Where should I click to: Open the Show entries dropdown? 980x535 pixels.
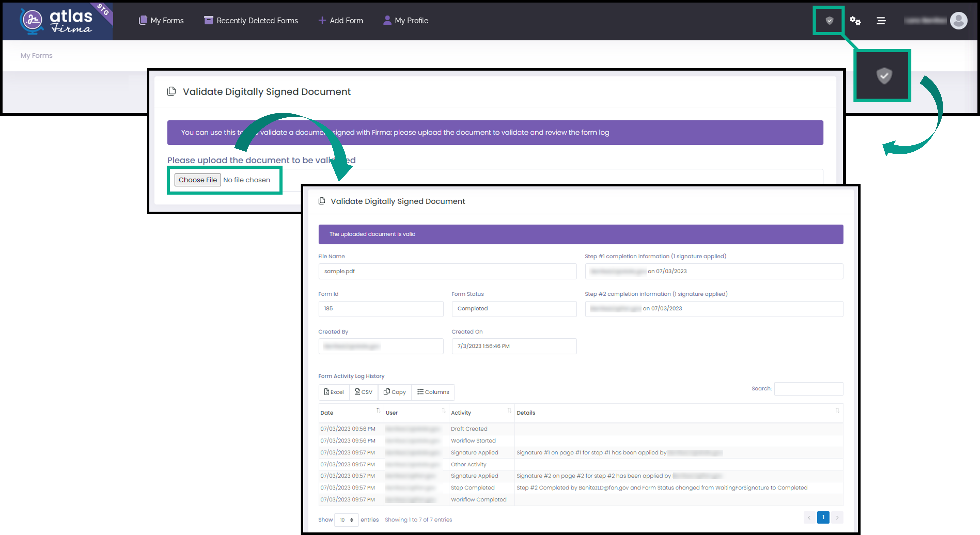346,520
